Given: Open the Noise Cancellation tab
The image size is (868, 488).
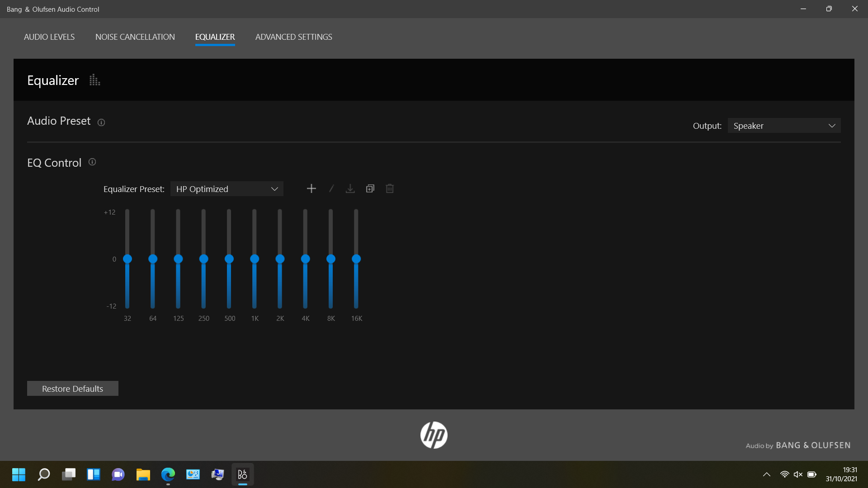Looking at the screenshot, I should [x=135, y=37].
